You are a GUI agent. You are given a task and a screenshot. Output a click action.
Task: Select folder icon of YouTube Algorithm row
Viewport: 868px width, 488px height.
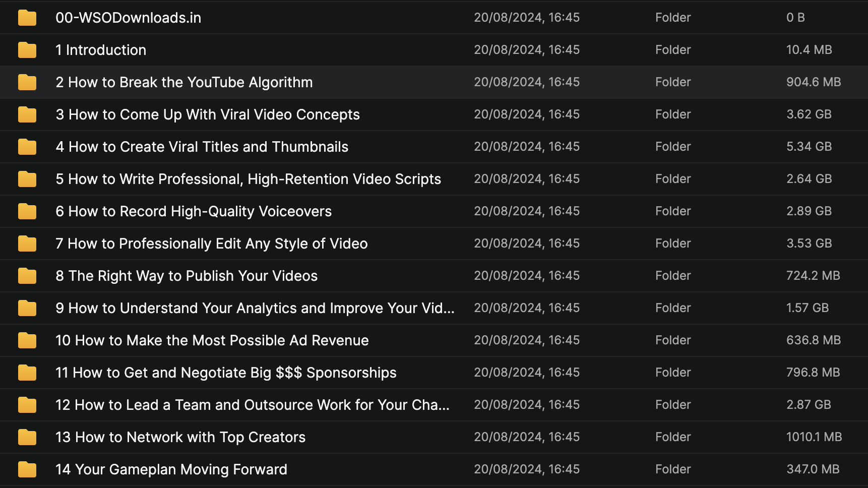coord(27,83)
